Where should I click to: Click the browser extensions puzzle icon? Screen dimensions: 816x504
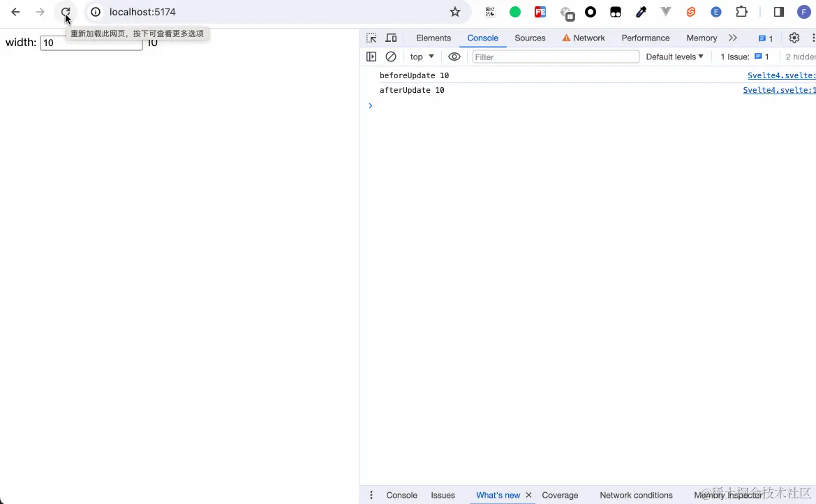741,11
